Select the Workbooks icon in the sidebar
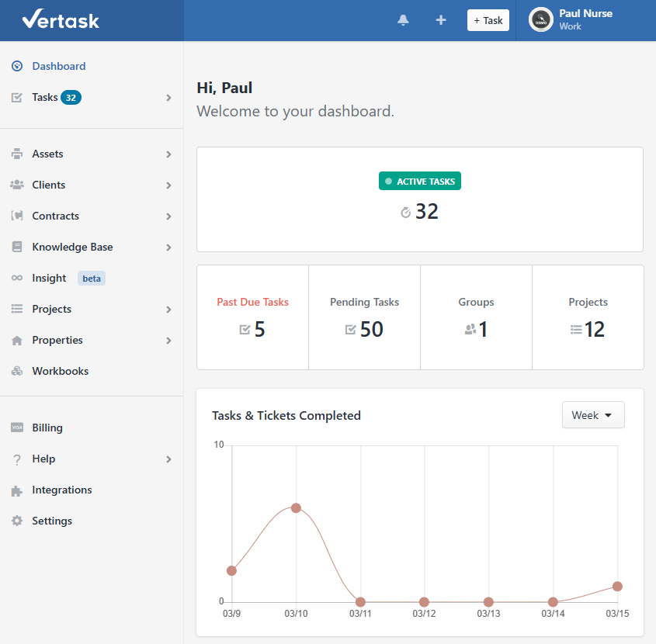This screenshot has height=644, width=656. 16,371
